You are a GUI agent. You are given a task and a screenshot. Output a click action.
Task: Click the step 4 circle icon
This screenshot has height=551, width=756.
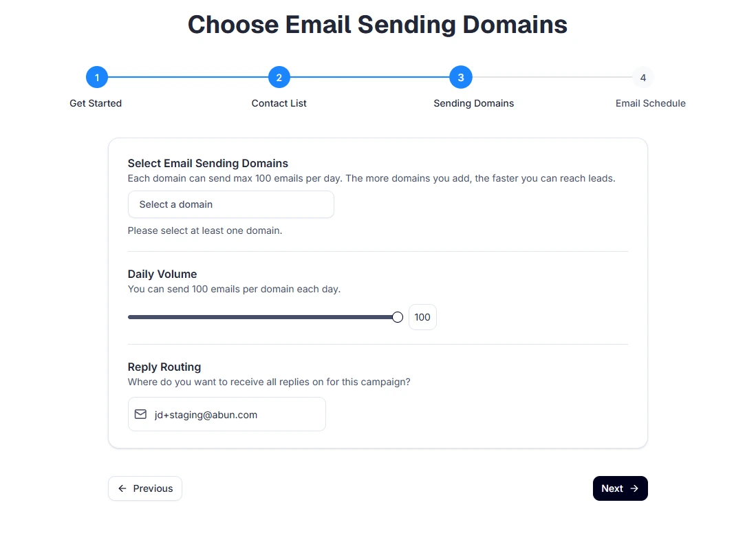click(x=642, y=78)
